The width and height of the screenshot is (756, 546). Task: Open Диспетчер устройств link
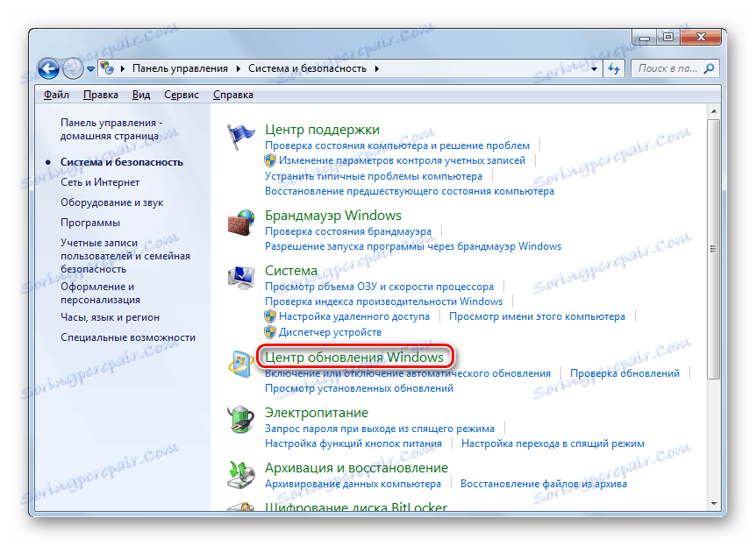pyautogui.click(x=331, y=332)
